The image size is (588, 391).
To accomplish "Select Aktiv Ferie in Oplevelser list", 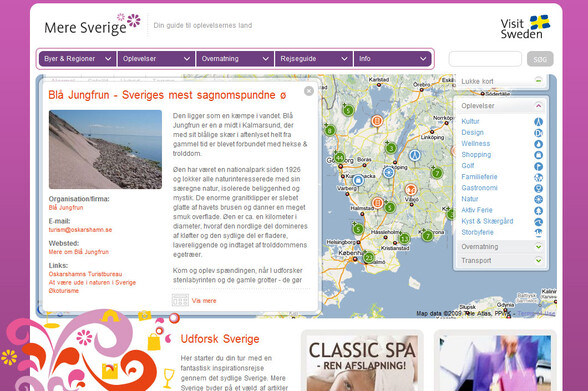I will pos(477,210).
